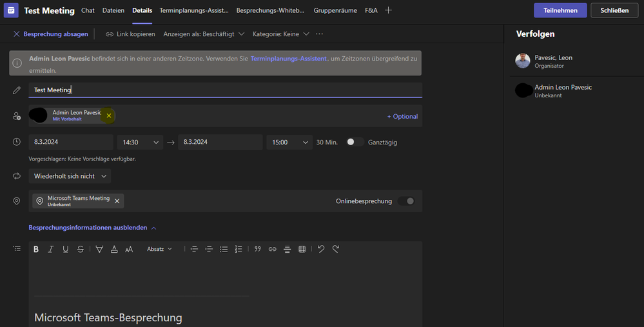Switch to the Dateien tab
The image size is (644, 327).
tap(113, 10)
